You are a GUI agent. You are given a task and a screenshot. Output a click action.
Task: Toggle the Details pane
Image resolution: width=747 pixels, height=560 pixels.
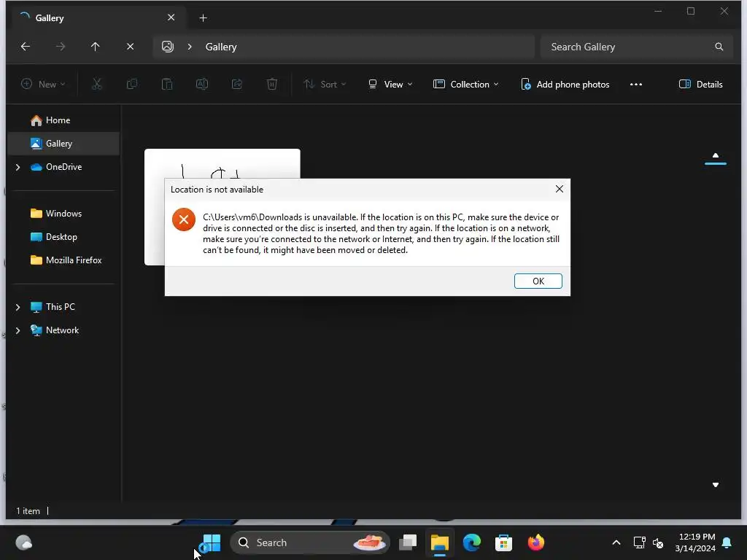[701, 85]
